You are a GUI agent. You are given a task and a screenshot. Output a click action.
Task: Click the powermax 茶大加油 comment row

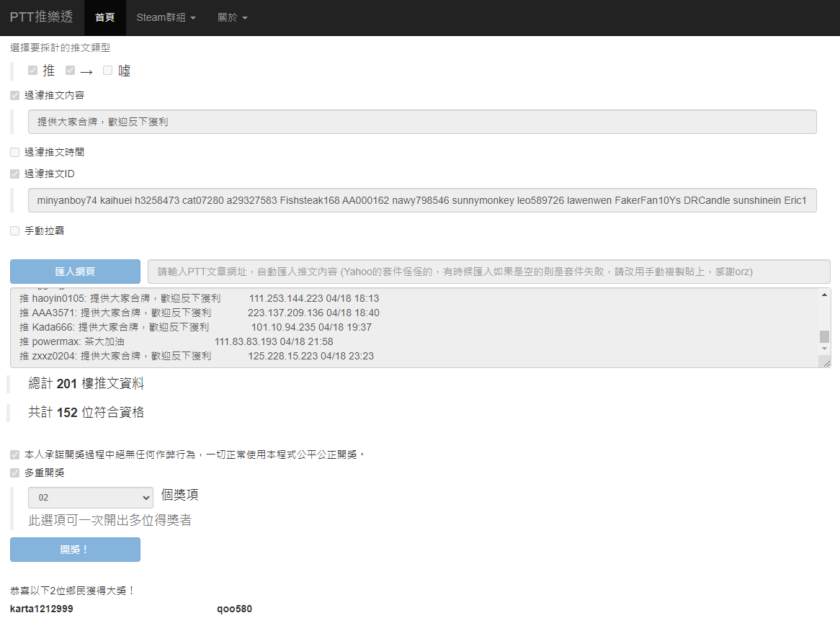pyautogui.click(x=177, y=341)
